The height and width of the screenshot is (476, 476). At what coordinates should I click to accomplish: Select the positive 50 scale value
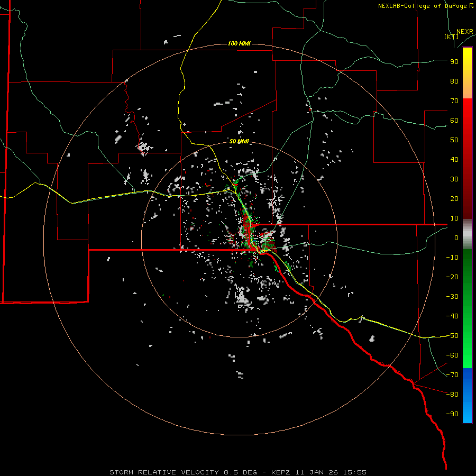pos(454,140)
